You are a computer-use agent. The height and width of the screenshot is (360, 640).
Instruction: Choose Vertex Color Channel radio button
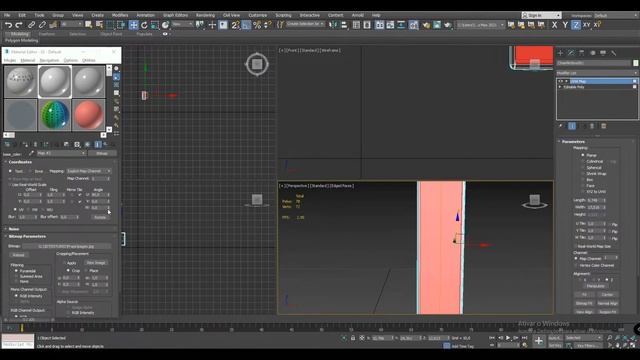point(576,265)
